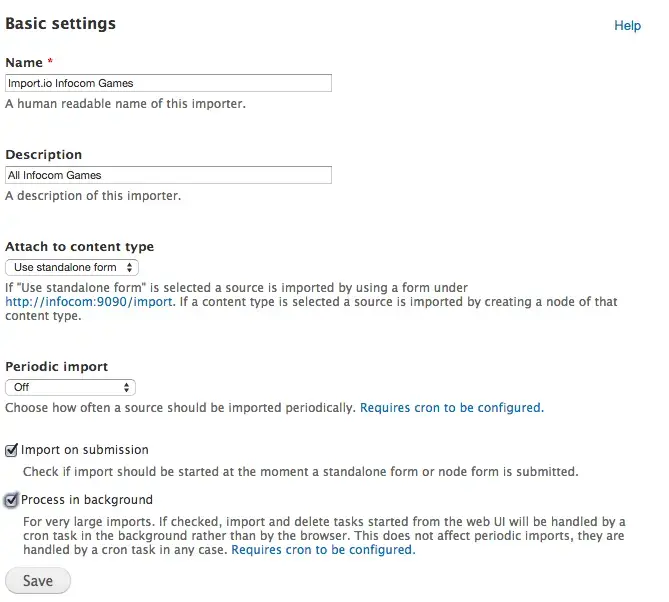Focus the Description text field
The image size is (669, 602).
168,175
